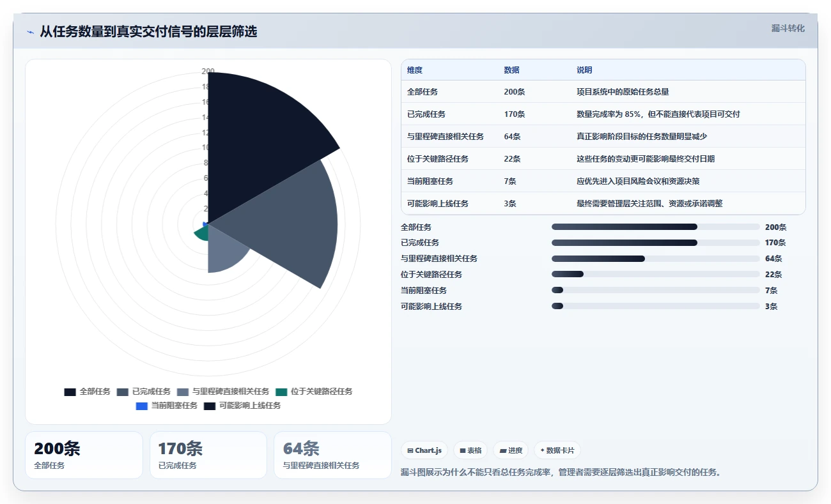
Task: Click the 维度 table column header
Action: tap(415, 70)
